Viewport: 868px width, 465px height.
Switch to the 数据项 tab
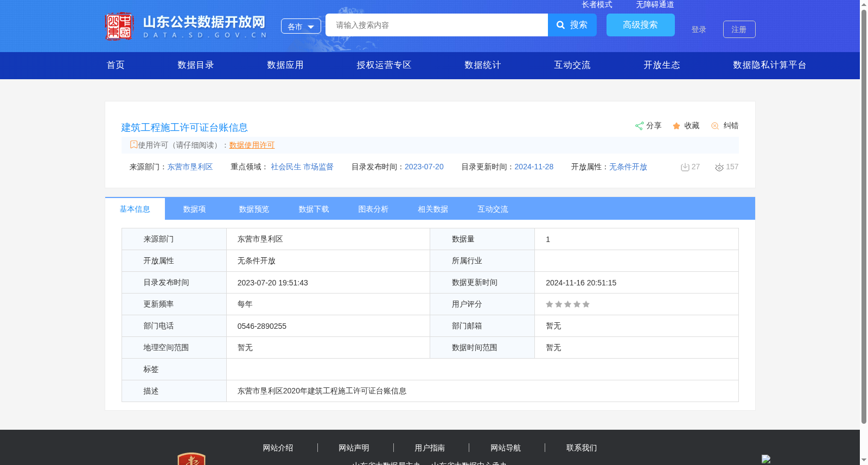(195, 209)
